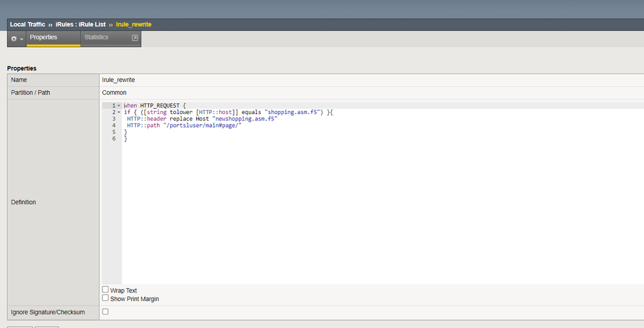Expand dropdown arrow beside the gear icon
644x328 pixels.
[21, 39]
